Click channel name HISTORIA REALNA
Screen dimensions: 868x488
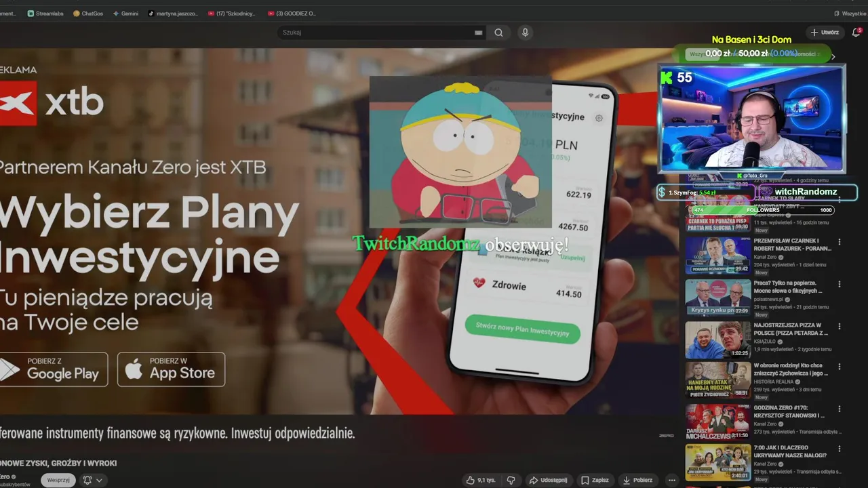pos(773,382)
